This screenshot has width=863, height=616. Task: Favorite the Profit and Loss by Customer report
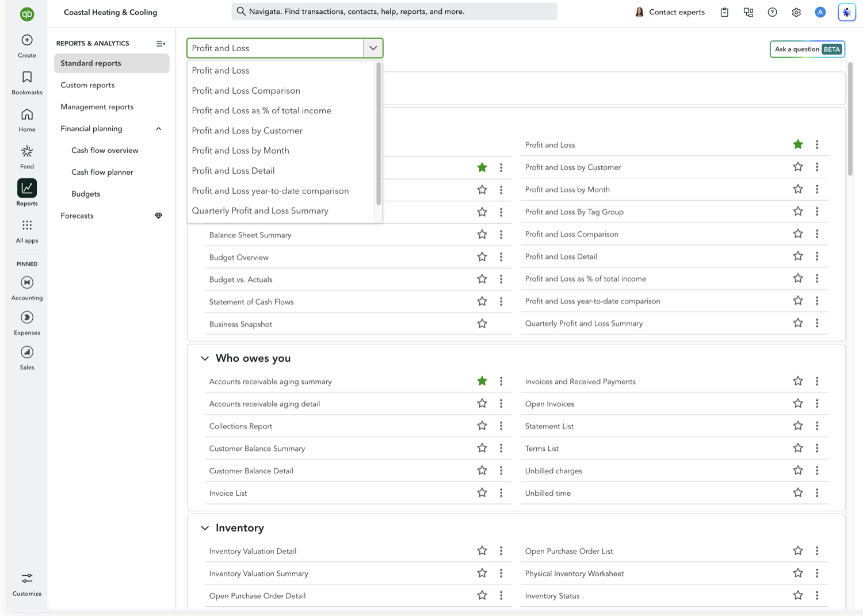pos(798,167)
